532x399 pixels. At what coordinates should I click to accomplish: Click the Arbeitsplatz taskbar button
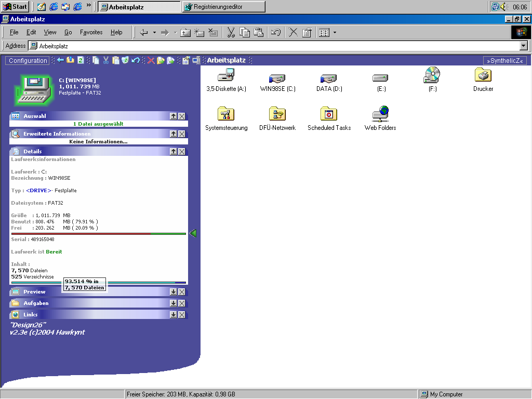[x=139, y=6]
